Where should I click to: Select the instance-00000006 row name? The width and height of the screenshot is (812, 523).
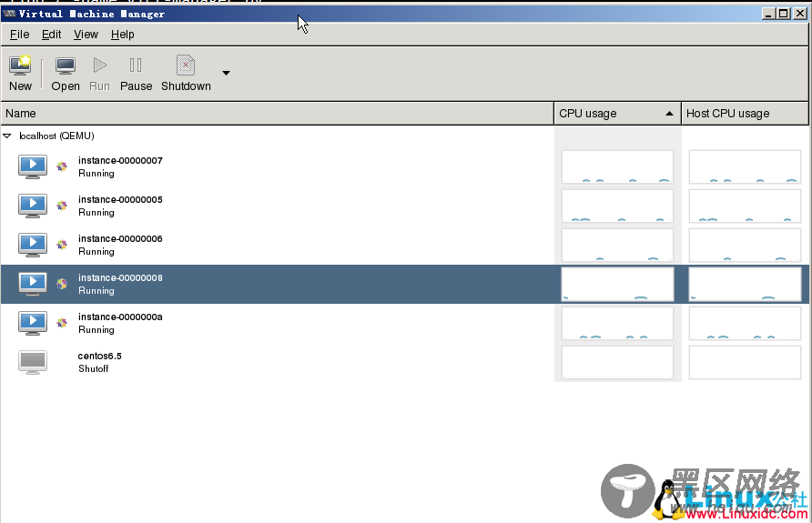(120, 238)
